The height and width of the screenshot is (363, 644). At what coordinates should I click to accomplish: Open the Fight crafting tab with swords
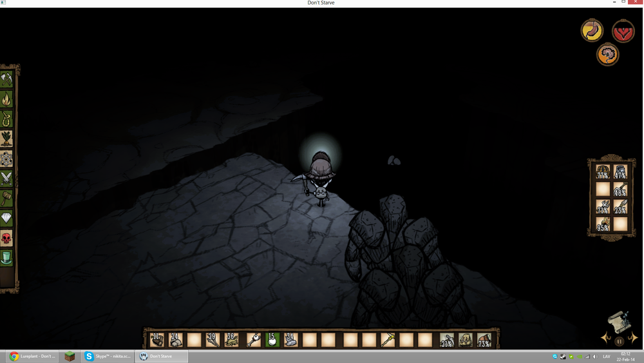click(x=6, y=179)
